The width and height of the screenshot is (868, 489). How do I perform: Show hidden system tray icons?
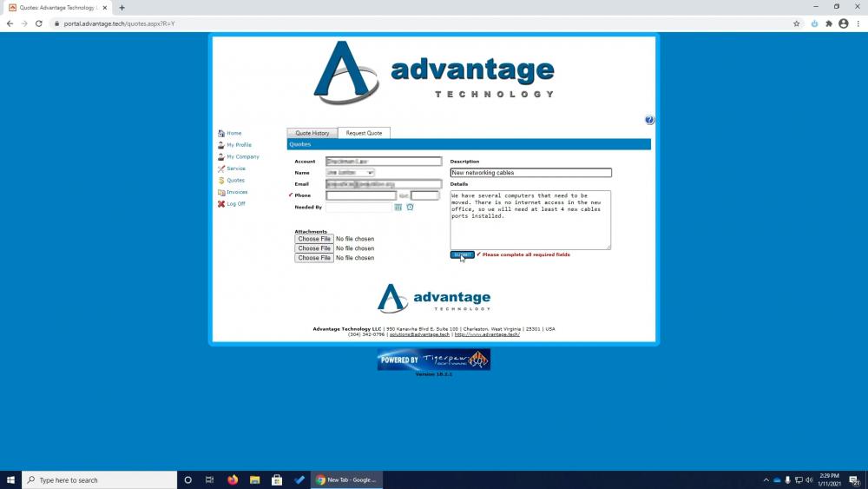click(766, 479)
